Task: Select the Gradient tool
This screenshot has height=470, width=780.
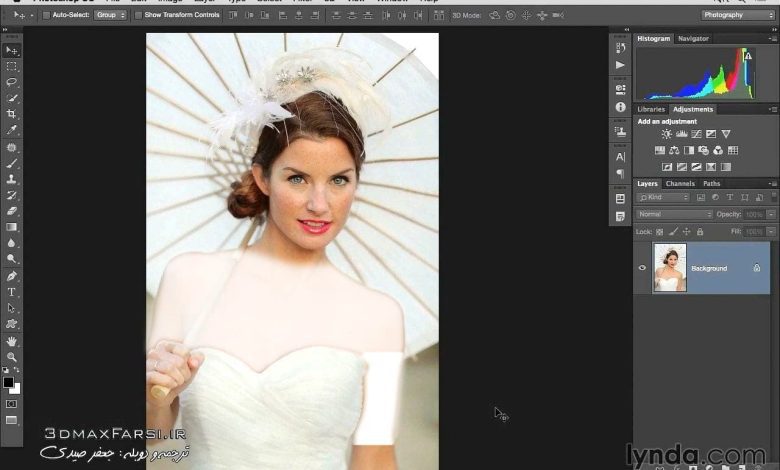Action: (11, 227)
